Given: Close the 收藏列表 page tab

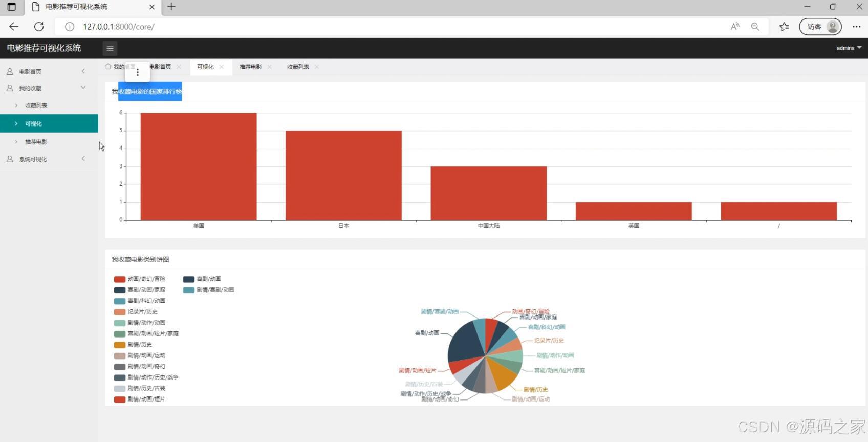Looking at the screenshot, I should [317, 67].
